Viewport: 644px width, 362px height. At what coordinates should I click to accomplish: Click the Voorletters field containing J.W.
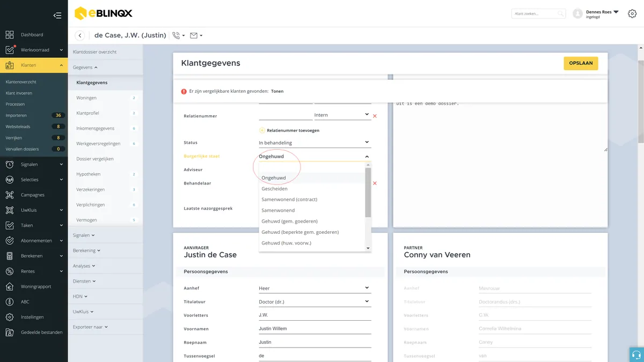click(314, 315)
